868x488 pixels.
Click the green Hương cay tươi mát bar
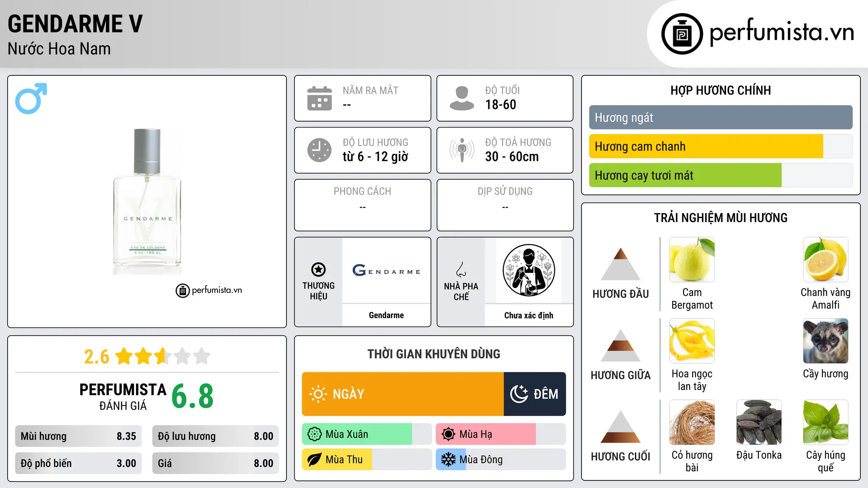tap(685, 175)
